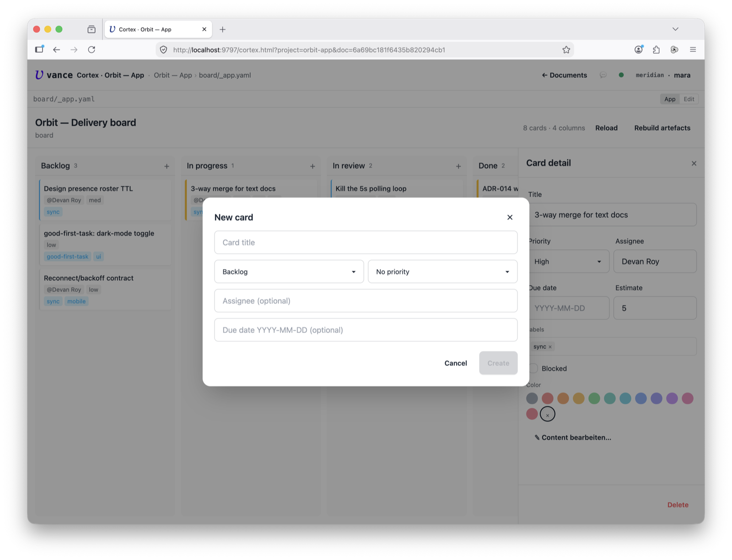Open recent browsing tab overview icon
This screenshot has height=560, width=732.
point(91,29)
